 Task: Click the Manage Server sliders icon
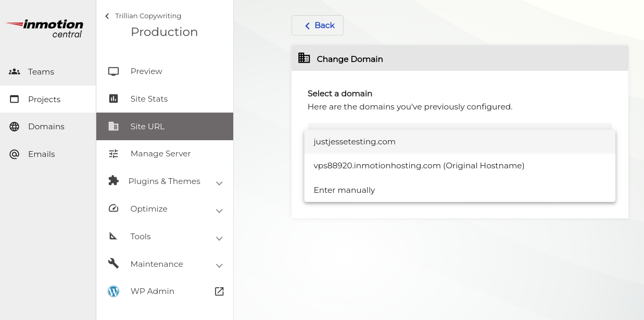coord(113,154)
